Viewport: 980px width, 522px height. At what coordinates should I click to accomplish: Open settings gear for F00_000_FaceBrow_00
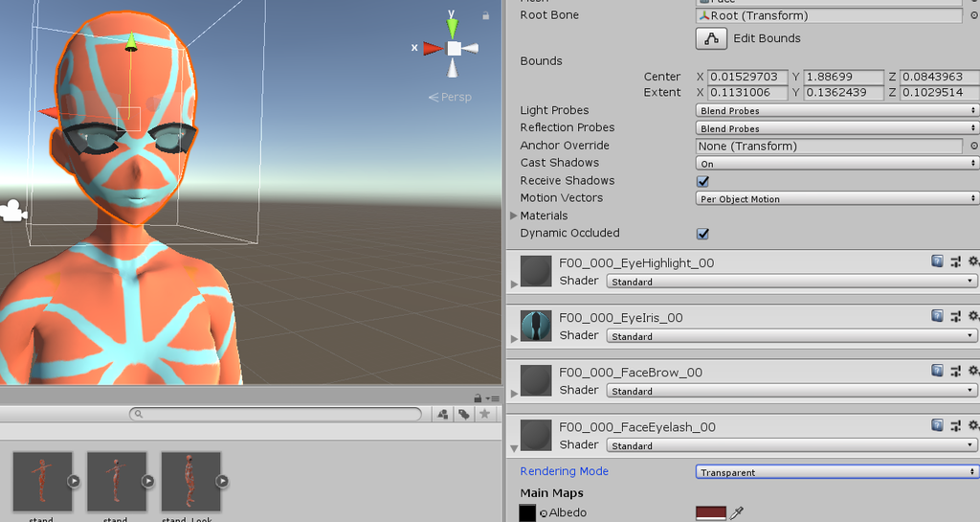point(973,371)
